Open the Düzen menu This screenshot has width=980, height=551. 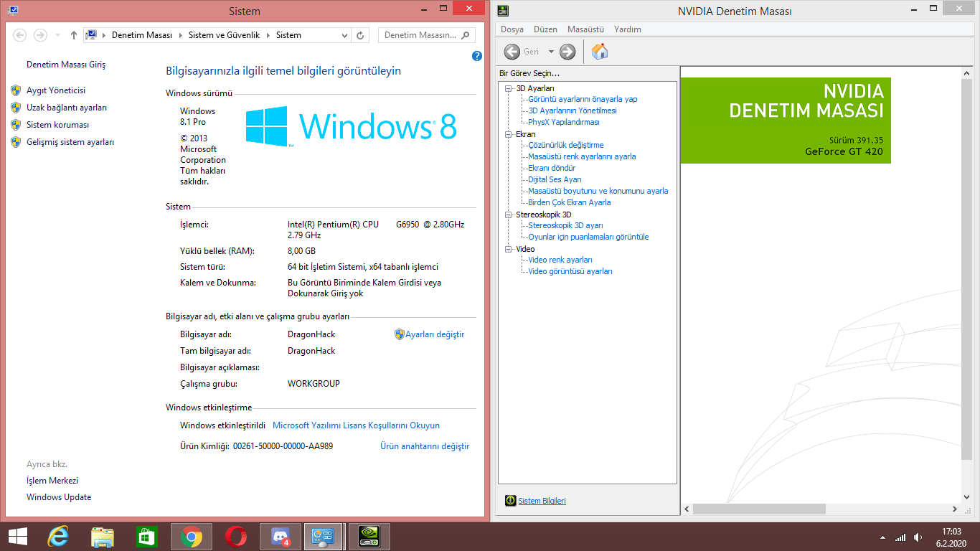coord(545,29)
